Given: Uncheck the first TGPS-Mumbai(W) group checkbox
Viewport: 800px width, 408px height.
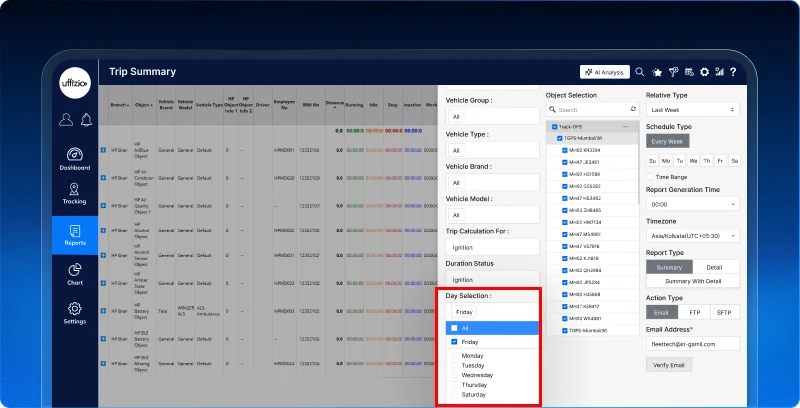Looking at the screenshot, I should 560,138.
